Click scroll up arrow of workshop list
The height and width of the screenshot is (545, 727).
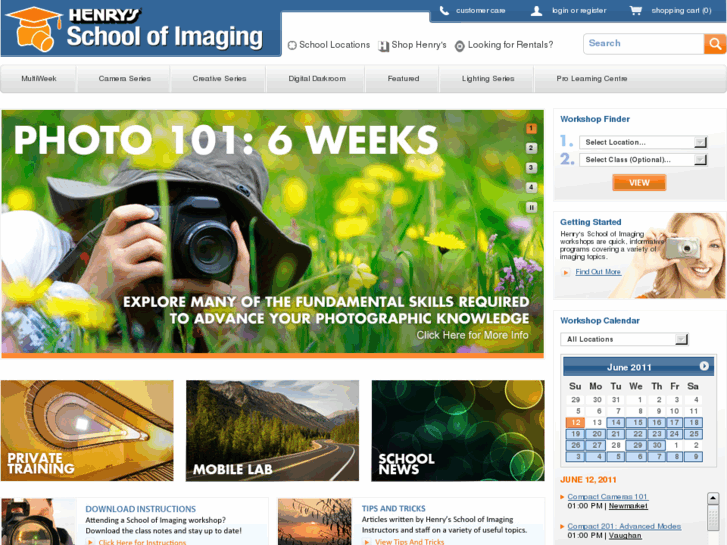pyautogui.click(x=713, y=498)
